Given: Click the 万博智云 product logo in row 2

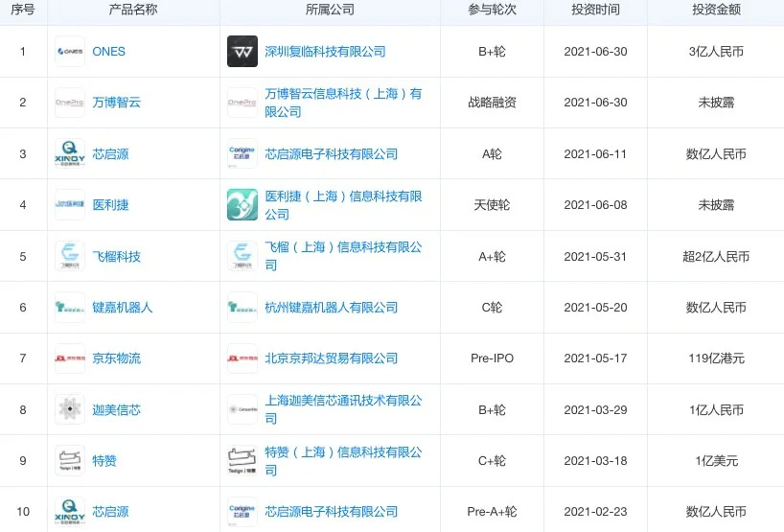Looking at the screenshot, I should coord(70,103).
